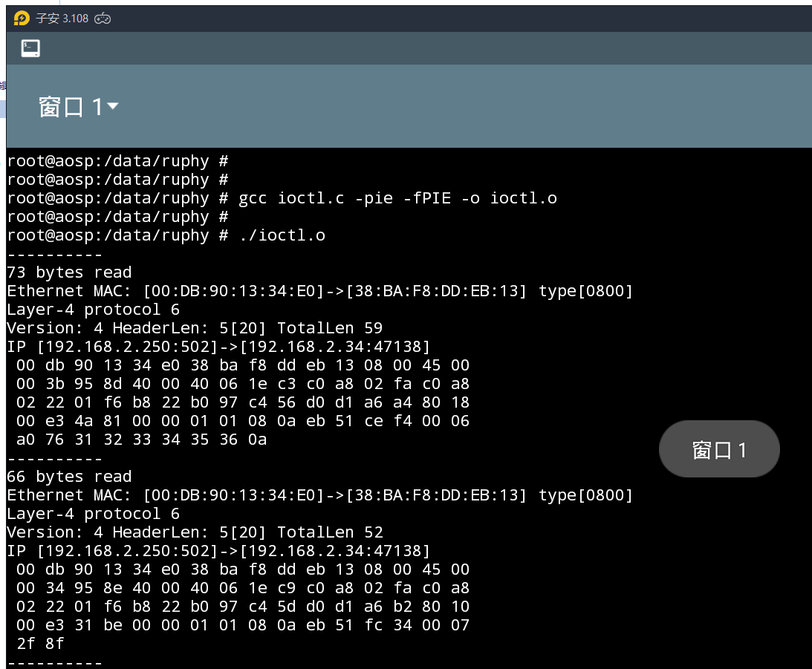Click the yellow emulator logo icon

click(22, 19)
